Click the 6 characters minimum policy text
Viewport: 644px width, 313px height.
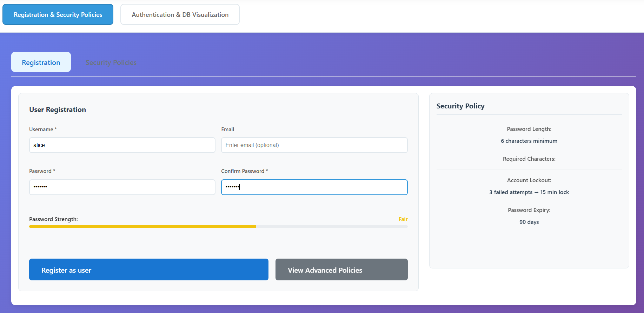click(x=529, y=141)
